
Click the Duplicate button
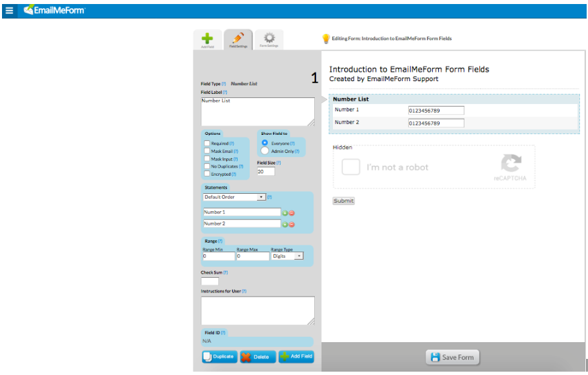[219, 357]
